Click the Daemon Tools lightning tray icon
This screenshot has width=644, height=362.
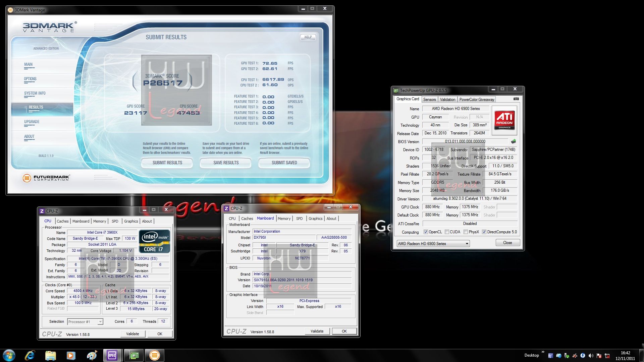(x=583, y=356)
